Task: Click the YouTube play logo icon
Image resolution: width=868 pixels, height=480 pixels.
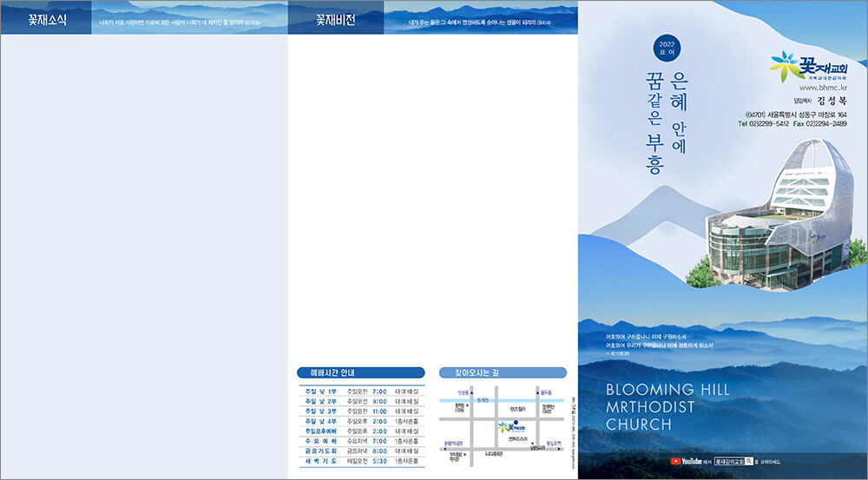Action: (676, 461)
